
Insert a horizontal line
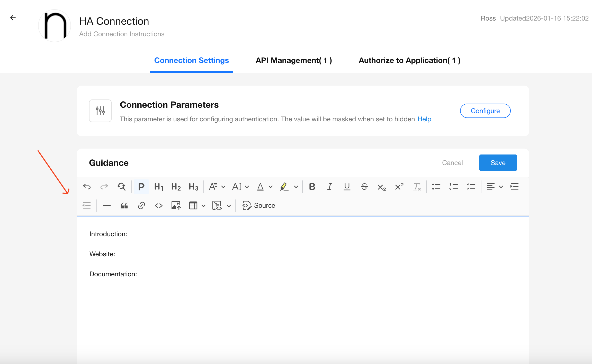pyautogui.click(x=107, y=206)
